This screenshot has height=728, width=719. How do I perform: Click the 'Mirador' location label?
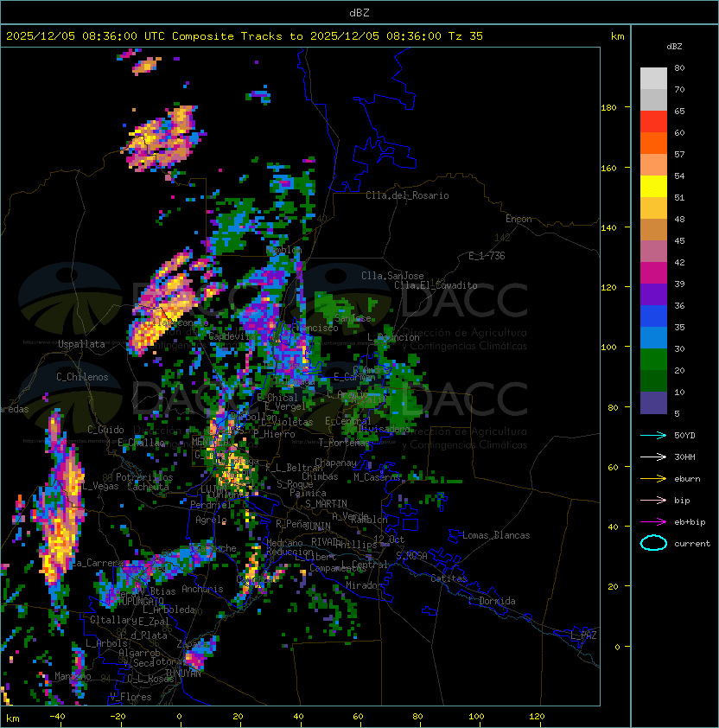(x=364, y=585)
